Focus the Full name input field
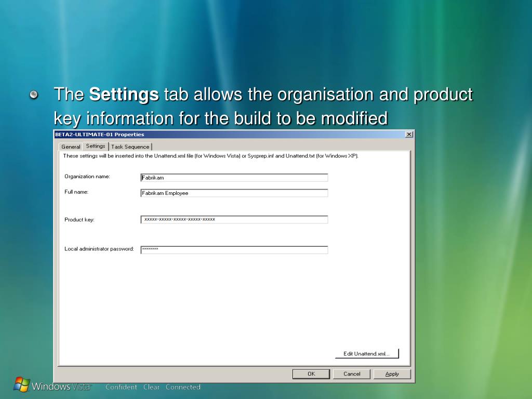The image size is (532, 399). click(x=234, y=193)
